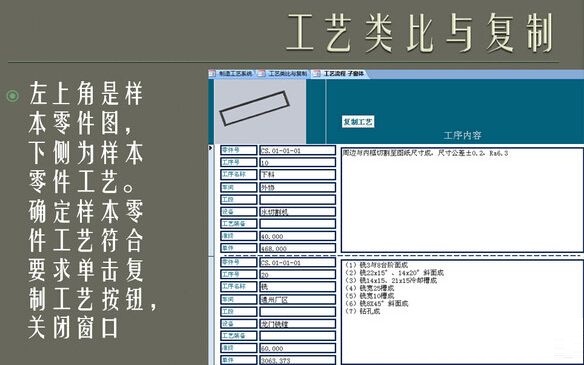
Task: Click the slide title 工艺类比与复制
Action: [420, 33]
